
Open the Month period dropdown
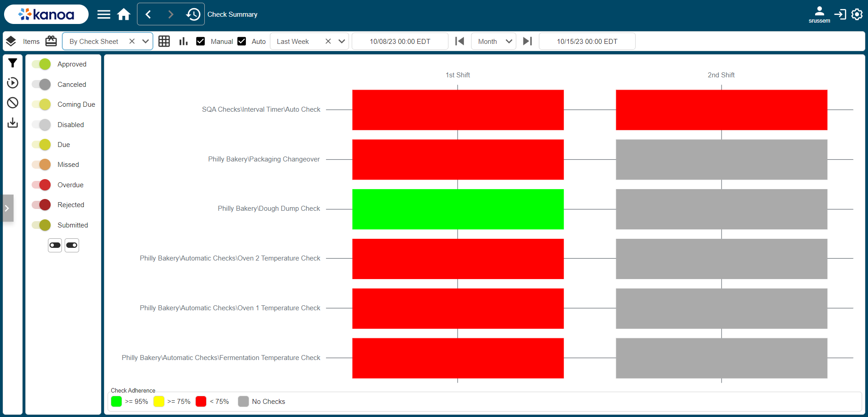(509, 41)
